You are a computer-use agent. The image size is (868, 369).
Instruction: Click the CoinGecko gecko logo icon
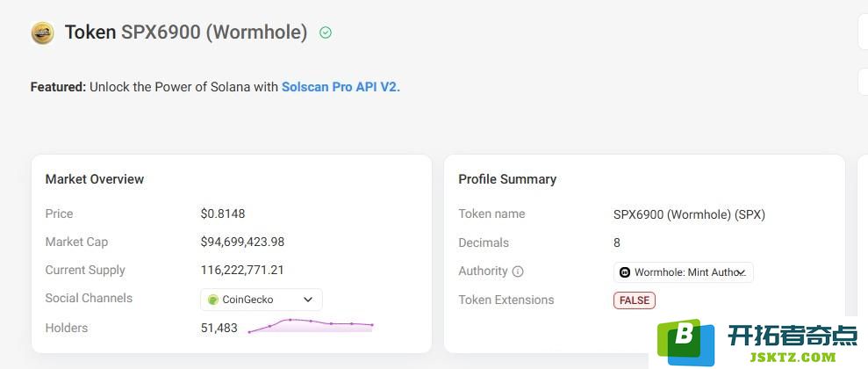[x=213, y=300]
